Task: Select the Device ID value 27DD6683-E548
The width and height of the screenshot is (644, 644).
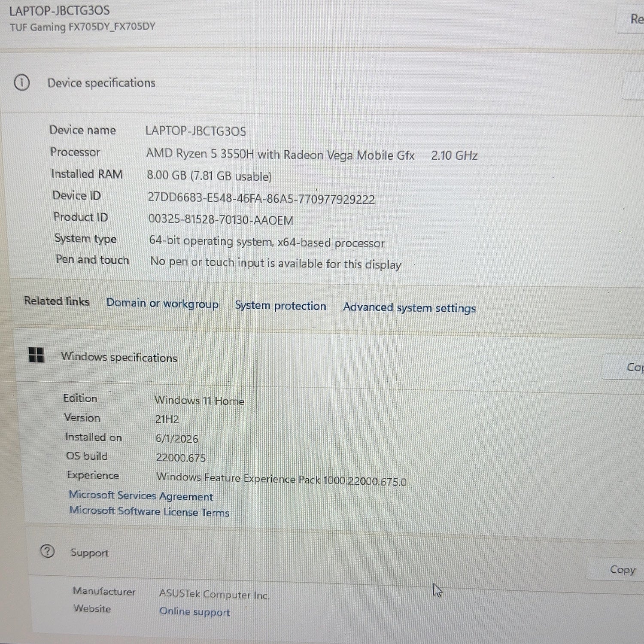Action: coord(261,198)
